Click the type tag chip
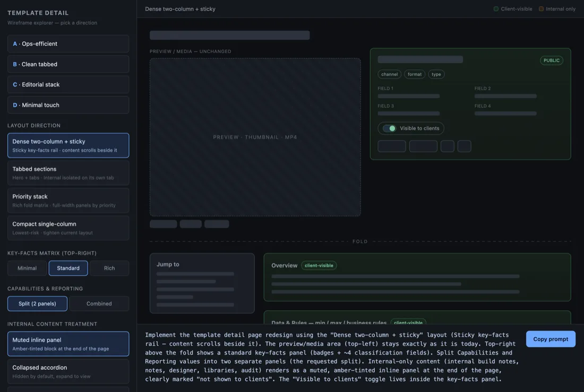 pos(436,74)
